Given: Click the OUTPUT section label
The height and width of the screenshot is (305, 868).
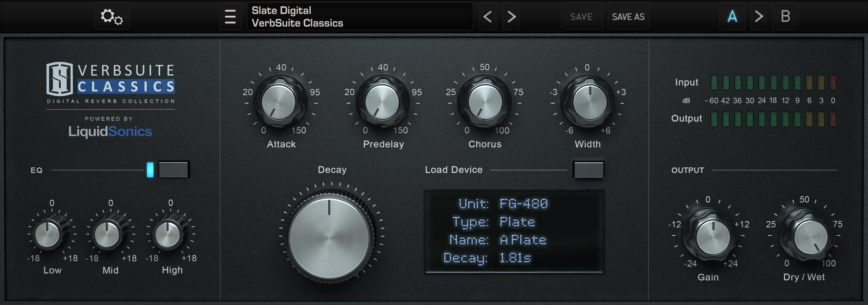Looking at the screenshot, I should 688,170.
